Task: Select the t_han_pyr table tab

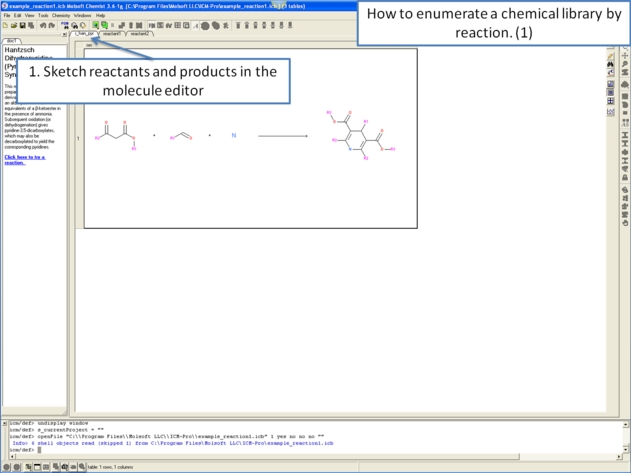Action: (x=85, y=34)
